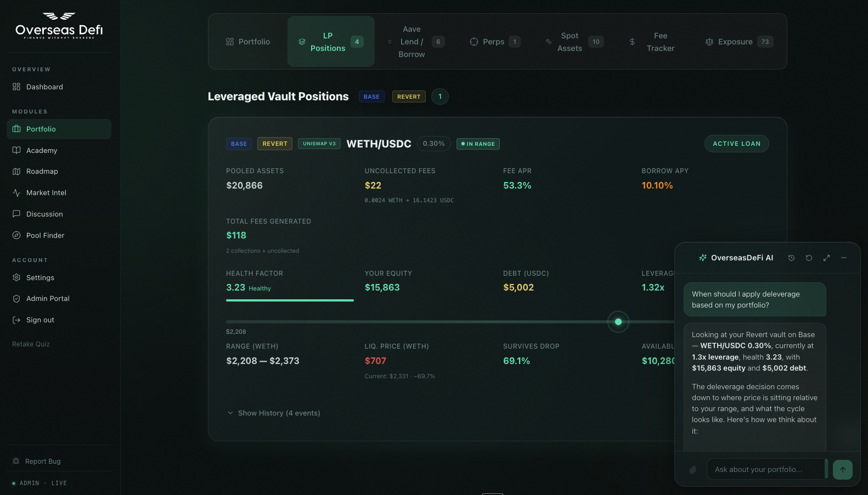Screen dimensions: 868x495
Task: Send the chat message with arrow button
Action: (x=843, y=470)
